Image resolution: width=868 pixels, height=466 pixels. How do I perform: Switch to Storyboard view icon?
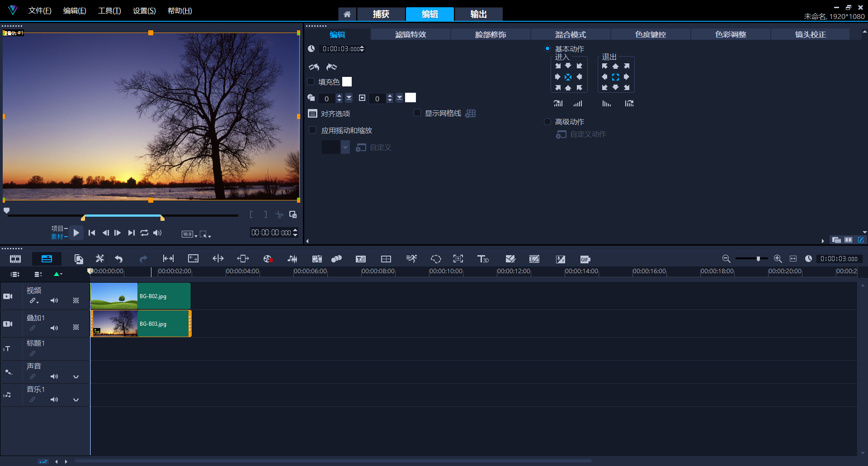pos(15,259)
